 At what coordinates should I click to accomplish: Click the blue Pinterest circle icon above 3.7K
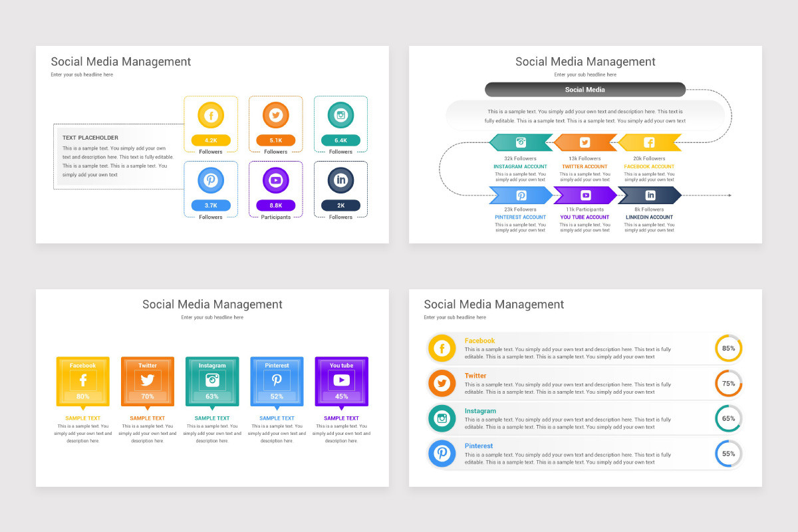[x=211, y=180]
